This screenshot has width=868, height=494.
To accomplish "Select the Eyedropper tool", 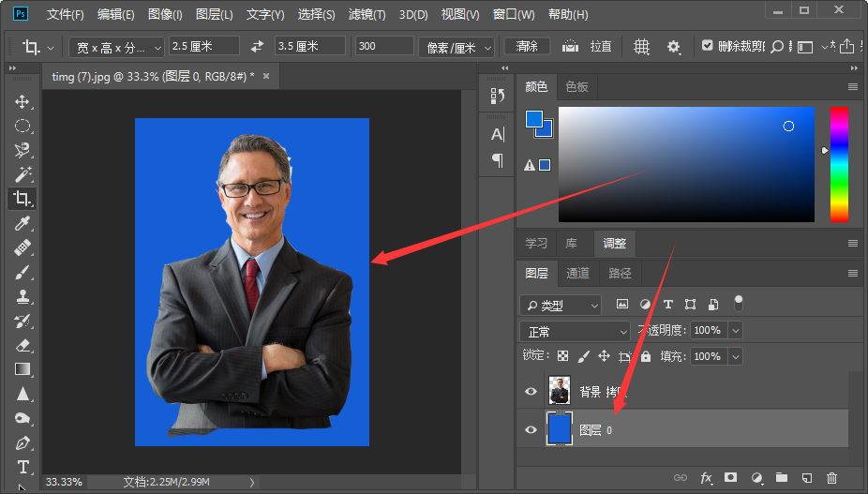I will (22, 223).
